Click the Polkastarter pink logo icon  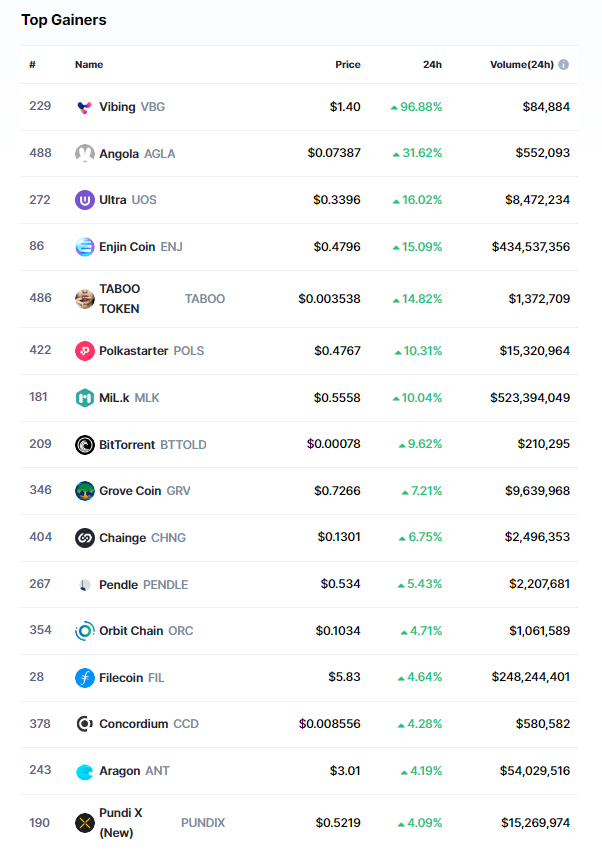pos(85,351)
